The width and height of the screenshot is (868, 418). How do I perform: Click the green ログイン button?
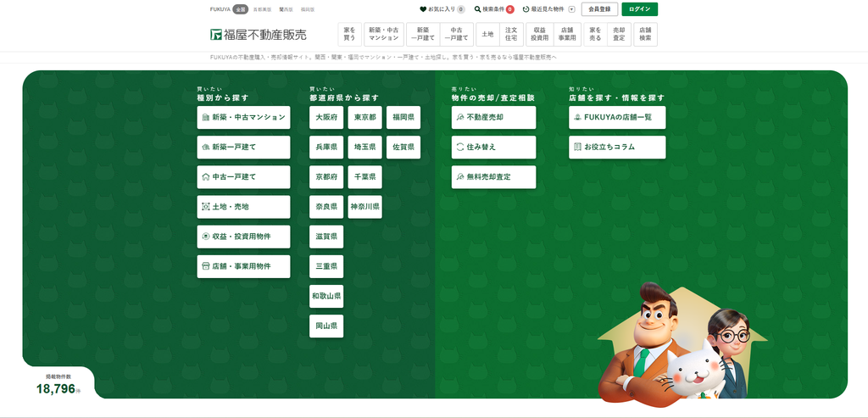pos(640,9)
